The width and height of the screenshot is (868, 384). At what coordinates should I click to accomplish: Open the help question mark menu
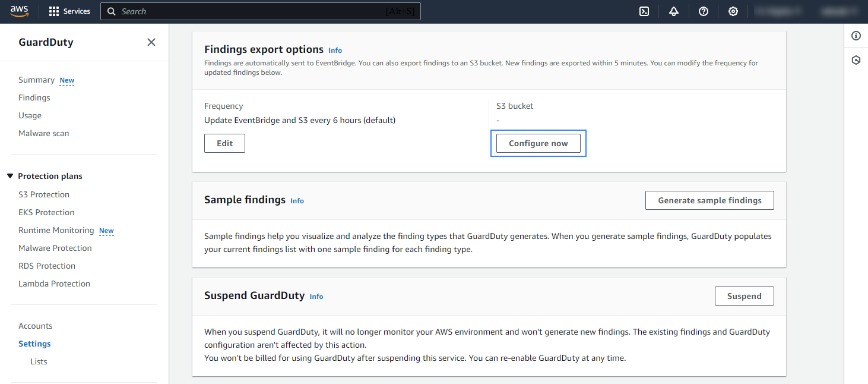(704, 12)
